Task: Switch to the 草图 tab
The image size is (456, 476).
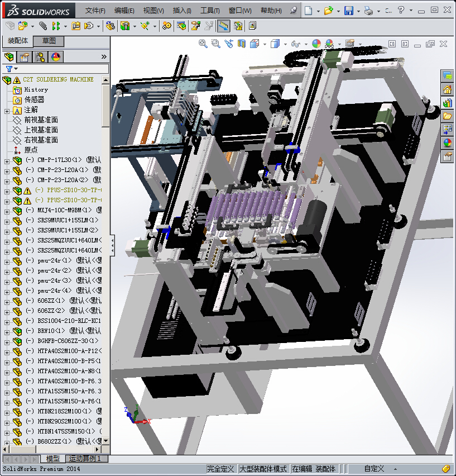Action: pyautogui.click(x=49, y=41)
